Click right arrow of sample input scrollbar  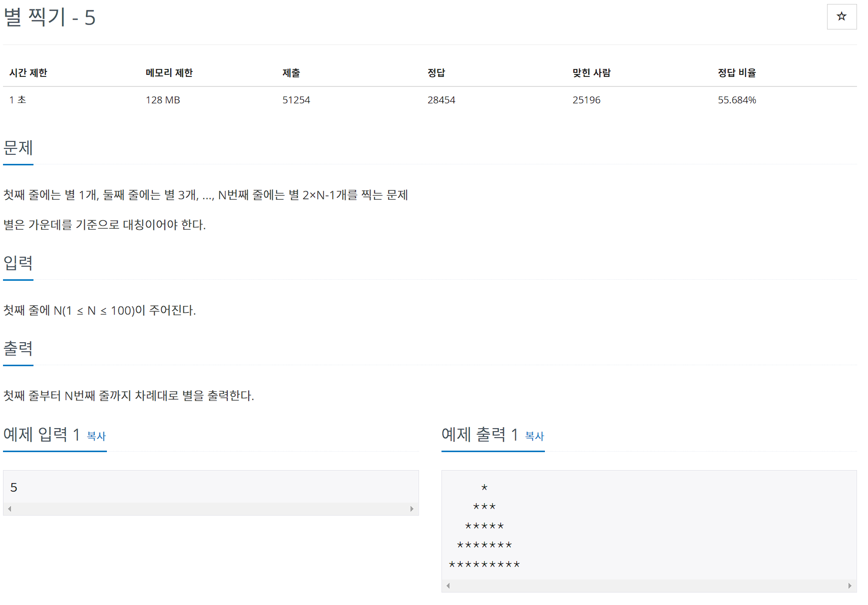coord(412,509)
